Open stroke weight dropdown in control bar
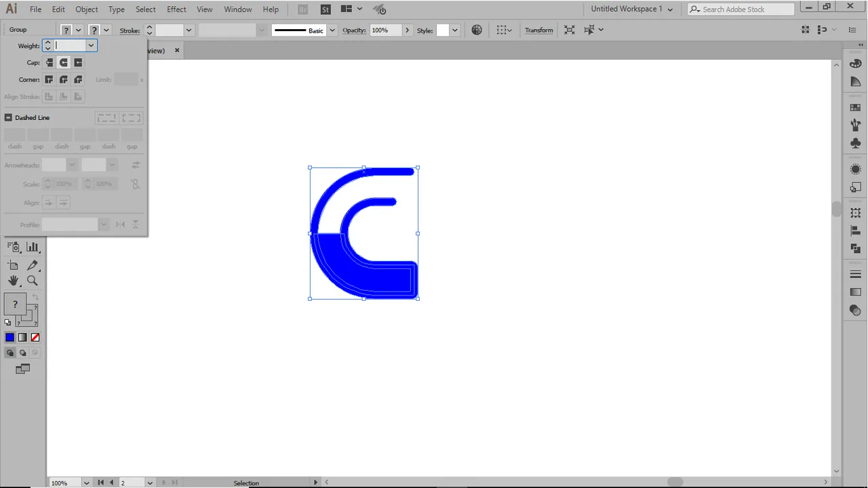The image size is (868, 488). [x=189, y=30]
